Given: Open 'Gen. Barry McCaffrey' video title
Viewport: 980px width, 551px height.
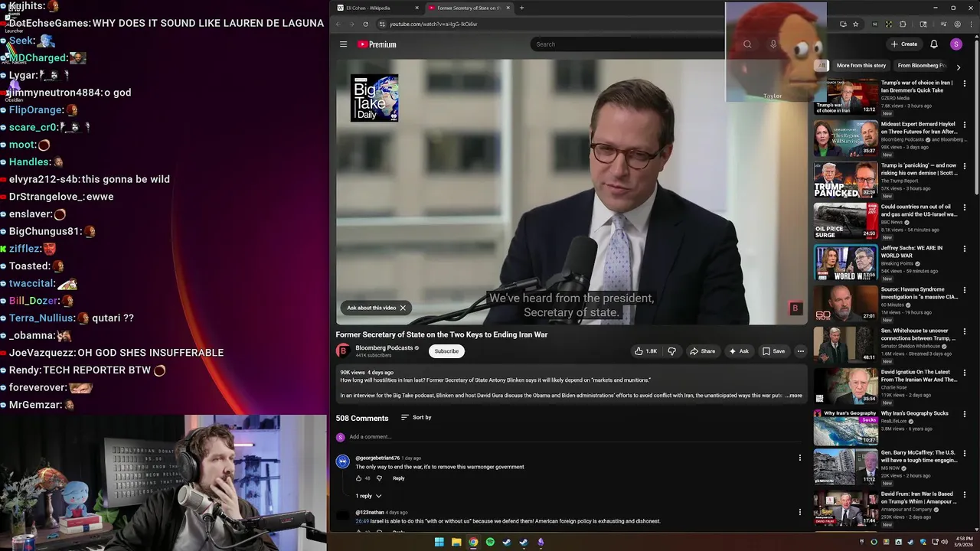Looking at the screenshot, I should coord(919,456).
